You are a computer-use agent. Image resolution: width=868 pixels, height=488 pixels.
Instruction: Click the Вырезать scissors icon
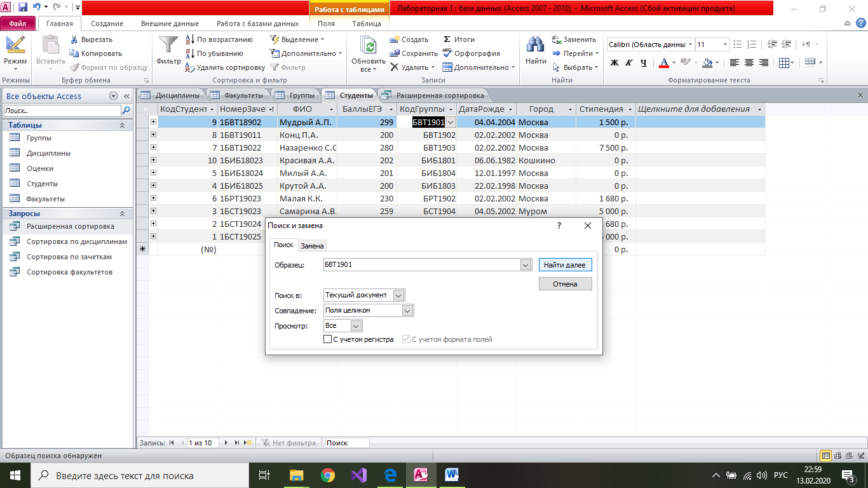(x=74, y=39)
